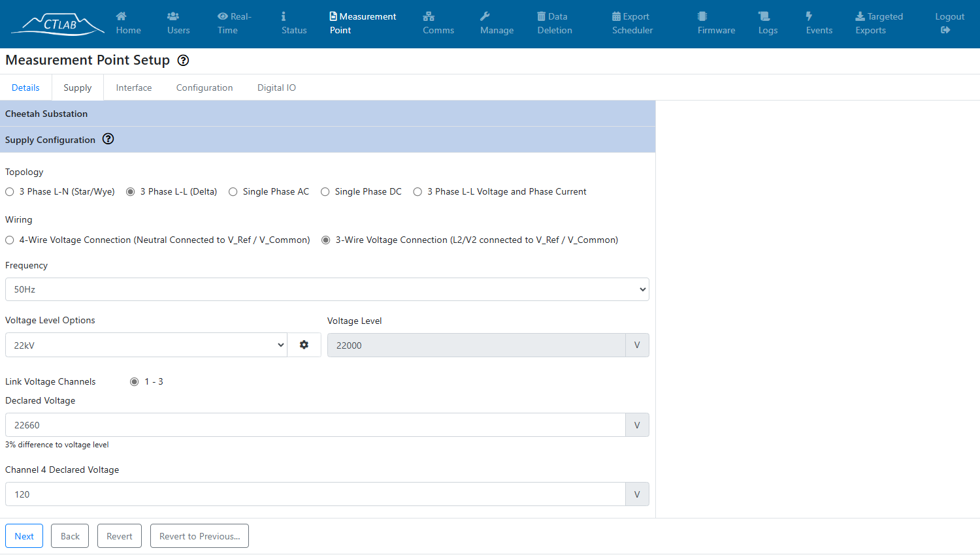980x559 pixels.
Task: Go to the Real-Time eye icon
Action: (x=223, y=16)
